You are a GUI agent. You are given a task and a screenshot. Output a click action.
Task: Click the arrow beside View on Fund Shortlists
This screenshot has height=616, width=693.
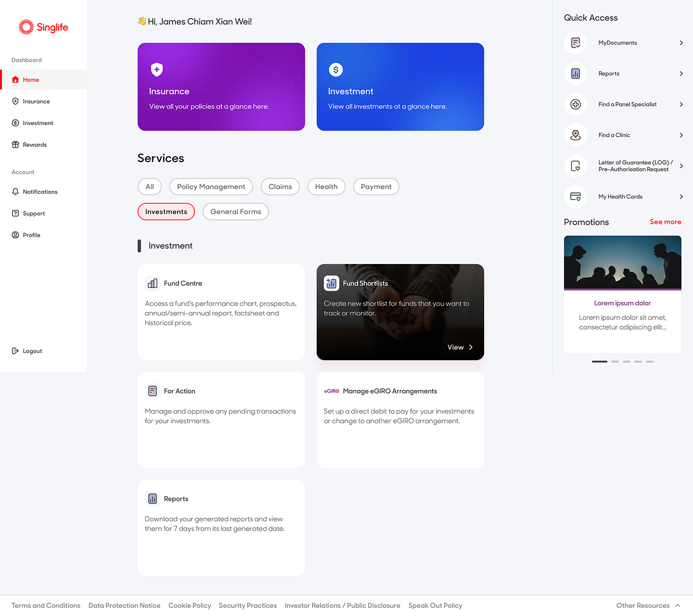471,347
